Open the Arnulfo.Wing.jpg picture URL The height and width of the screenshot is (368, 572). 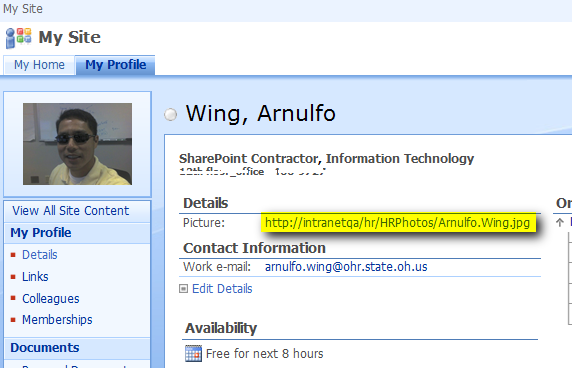(397, 222)
